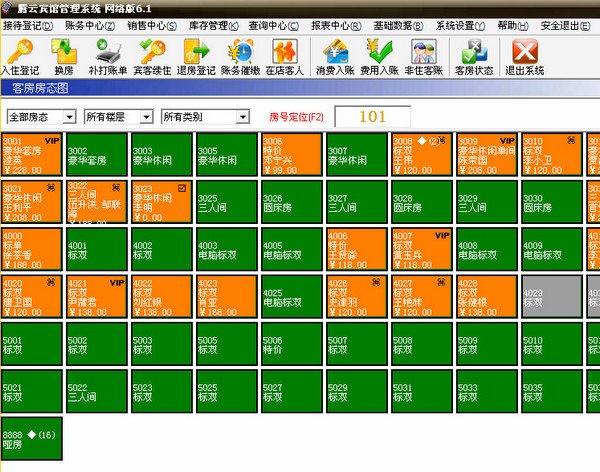Select occupied room 4000 标单
This screenshot has width=600, height=472.
pyautogui.click(x=31, y=249)
